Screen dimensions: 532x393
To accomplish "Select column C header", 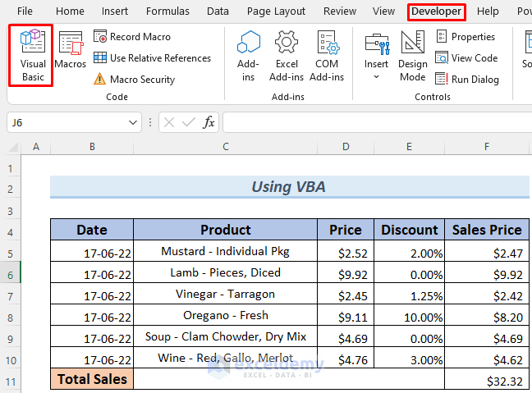I will pyautogui.click(x=226, y=147).
